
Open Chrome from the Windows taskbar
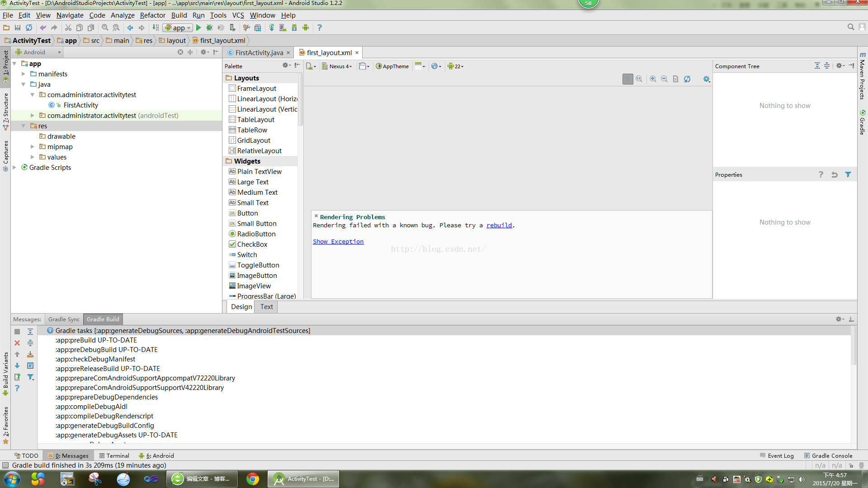pyautogui.click(x=253, y=479)
